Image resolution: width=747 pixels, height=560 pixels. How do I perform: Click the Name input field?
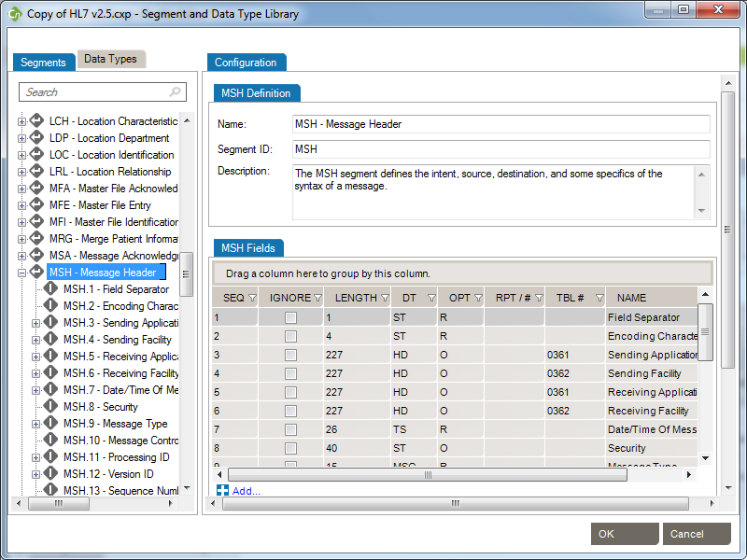click(501, 124)
